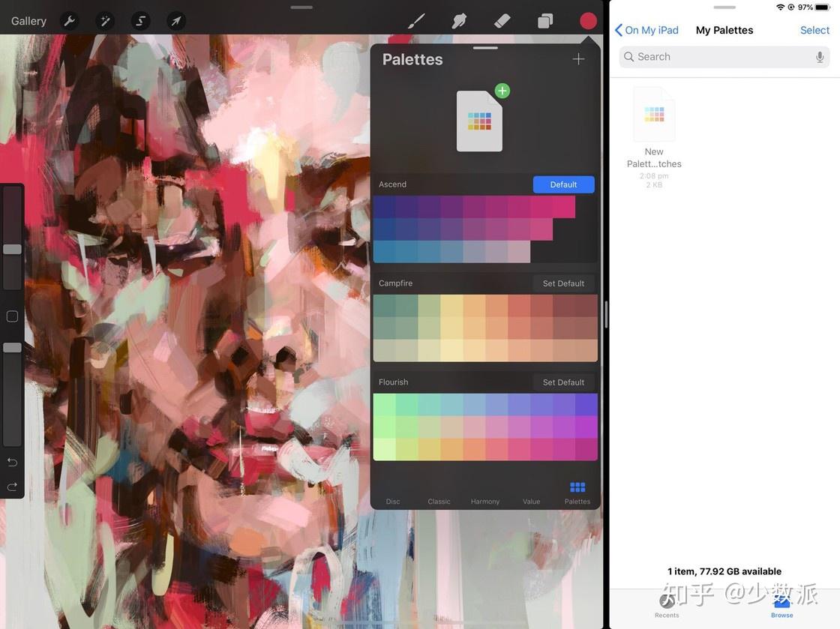Open the Layers panel icon
The image size is (840, 629).
click(x=544, y=20)
